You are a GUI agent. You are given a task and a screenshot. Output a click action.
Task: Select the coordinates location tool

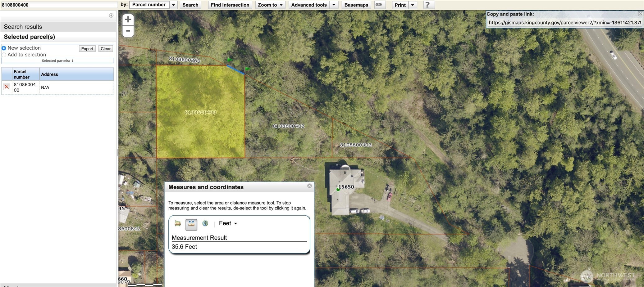click(205, 223)
